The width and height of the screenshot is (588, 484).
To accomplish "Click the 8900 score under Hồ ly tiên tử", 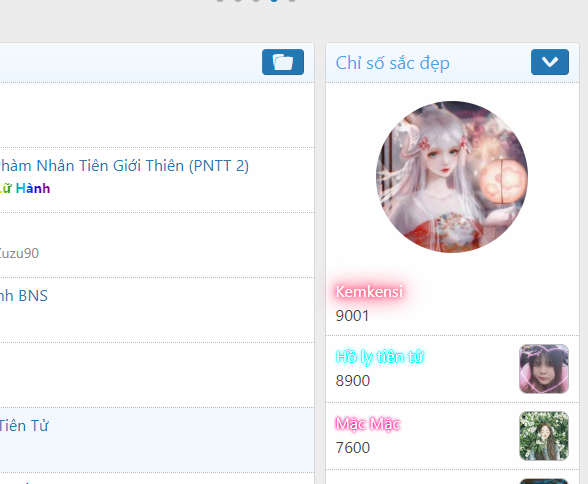I will coord(353,381).
